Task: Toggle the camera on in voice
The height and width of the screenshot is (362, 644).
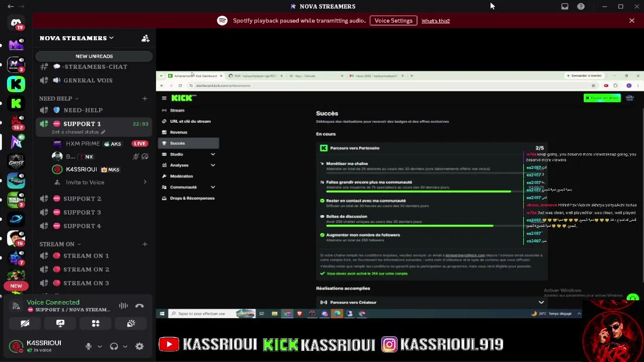Action: 25,323
